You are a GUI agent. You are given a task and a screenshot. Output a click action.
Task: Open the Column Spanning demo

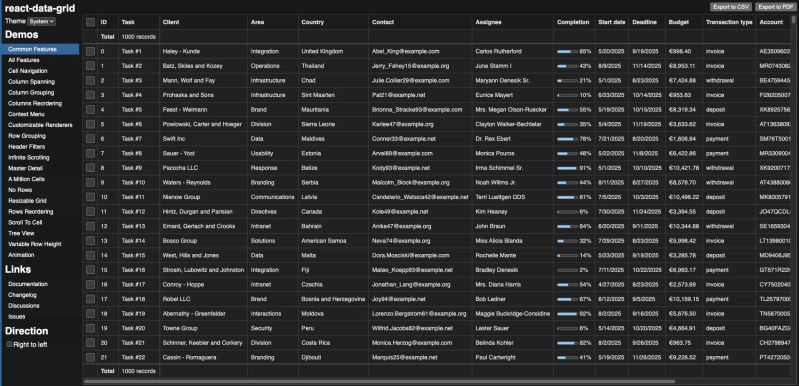[41, 81]
